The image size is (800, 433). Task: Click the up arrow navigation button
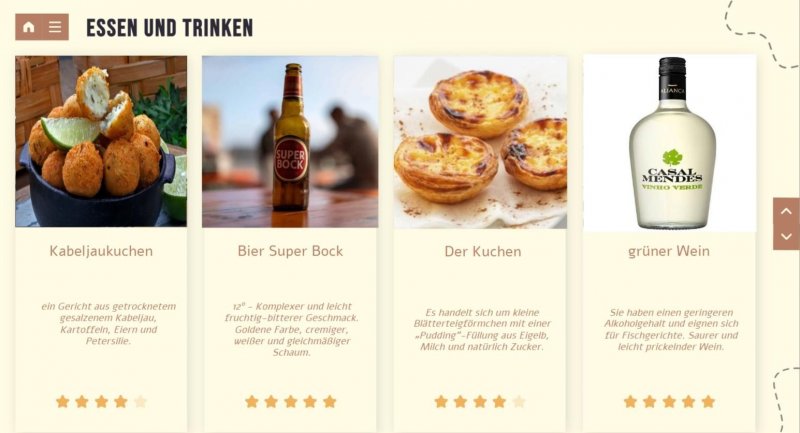tap(786, 211)
